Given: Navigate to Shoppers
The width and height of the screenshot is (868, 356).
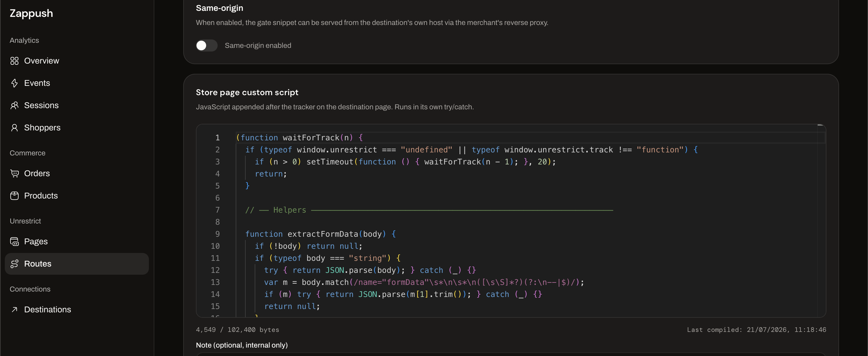Looking at the screenshot, I should point(77,128).
